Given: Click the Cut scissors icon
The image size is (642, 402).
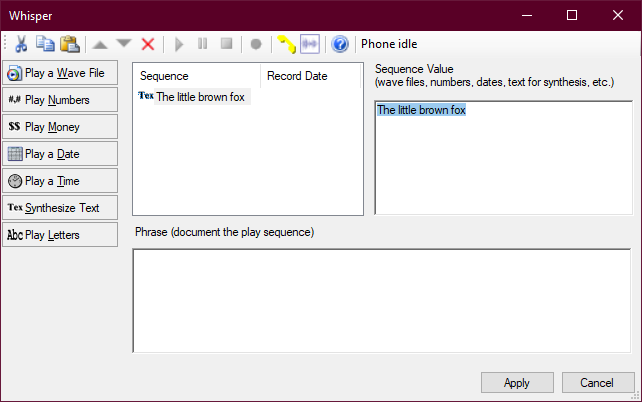Looking at the screenshot, I should (x=21, y=44).
